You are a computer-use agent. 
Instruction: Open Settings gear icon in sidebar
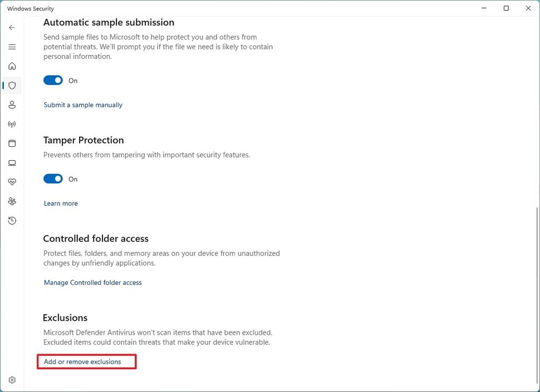click(x=12, y=380)
